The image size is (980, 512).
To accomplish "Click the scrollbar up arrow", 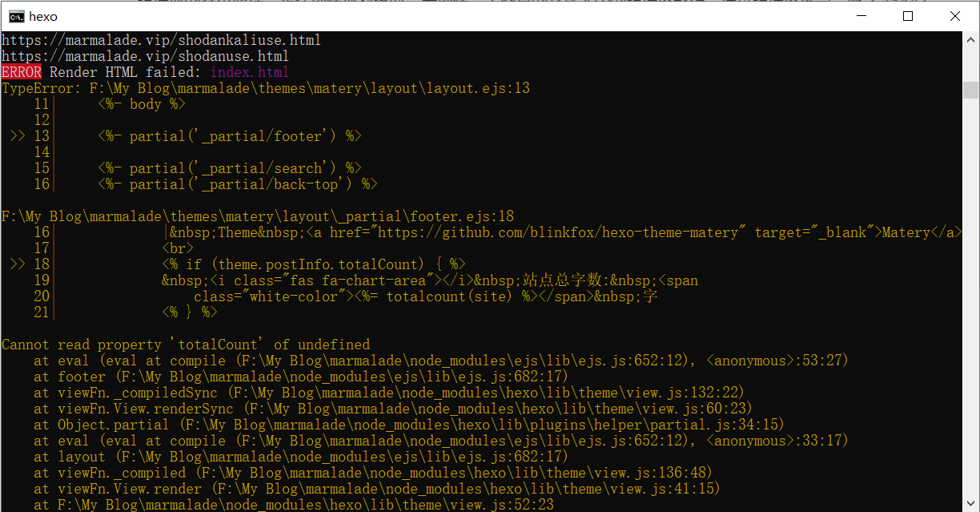I will pos(970,41).
